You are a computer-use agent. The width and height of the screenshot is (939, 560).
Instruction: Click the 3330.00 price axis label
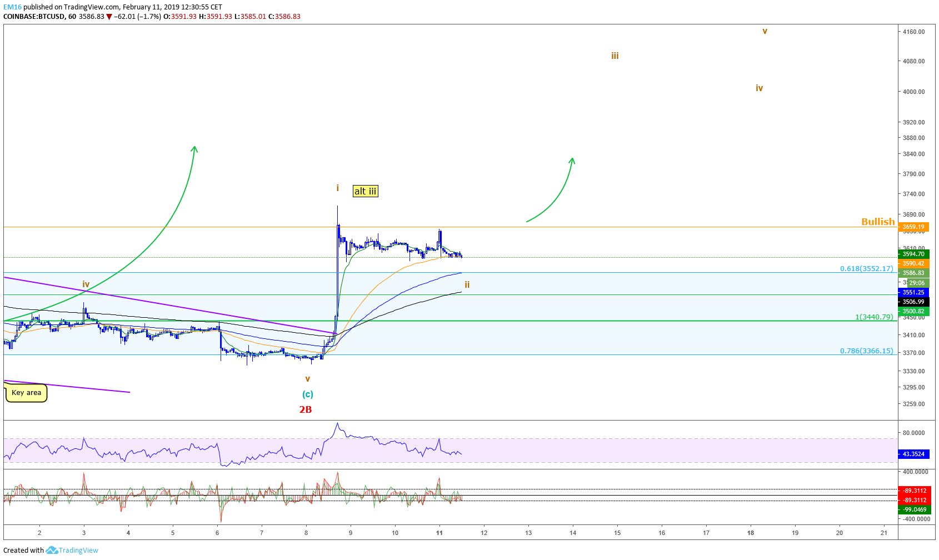913,371
